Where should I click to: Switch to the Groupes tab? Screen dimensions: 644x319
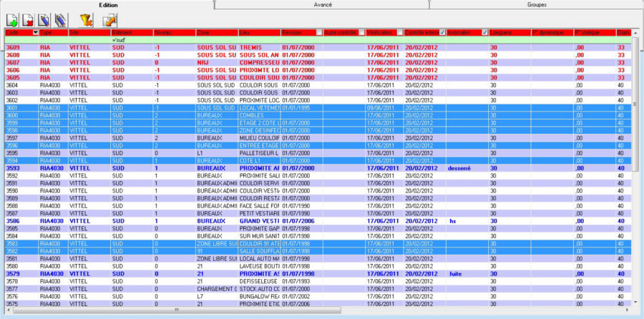pos(537,5)
